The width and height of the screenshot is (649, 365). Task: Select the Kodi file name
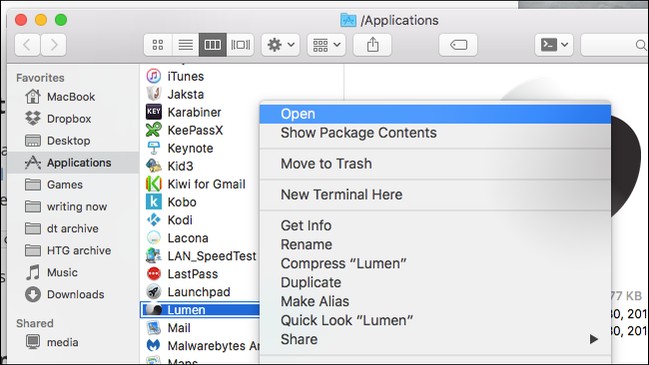[180, 220]
